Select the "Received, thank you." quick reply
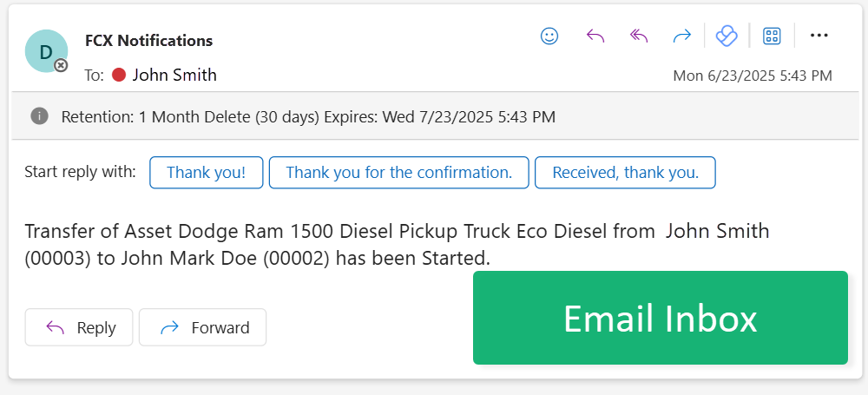 click(x=625, y=173)
